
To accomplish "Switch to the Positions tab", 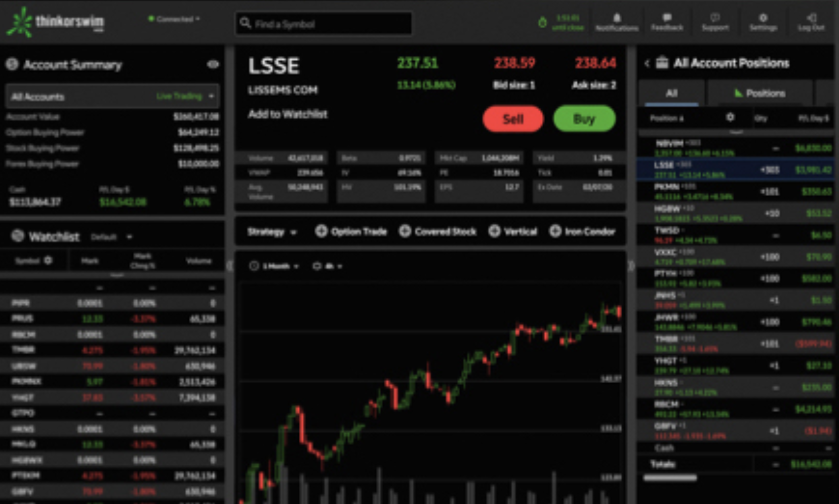I will tap(759, 93).
